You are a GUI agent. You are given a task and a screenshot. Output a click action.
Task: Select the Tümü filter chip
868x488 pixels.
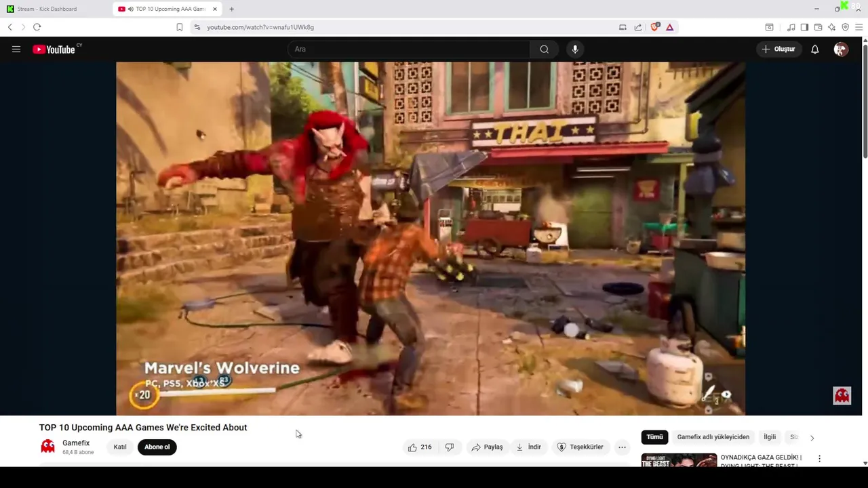click(x=654, y=437)
